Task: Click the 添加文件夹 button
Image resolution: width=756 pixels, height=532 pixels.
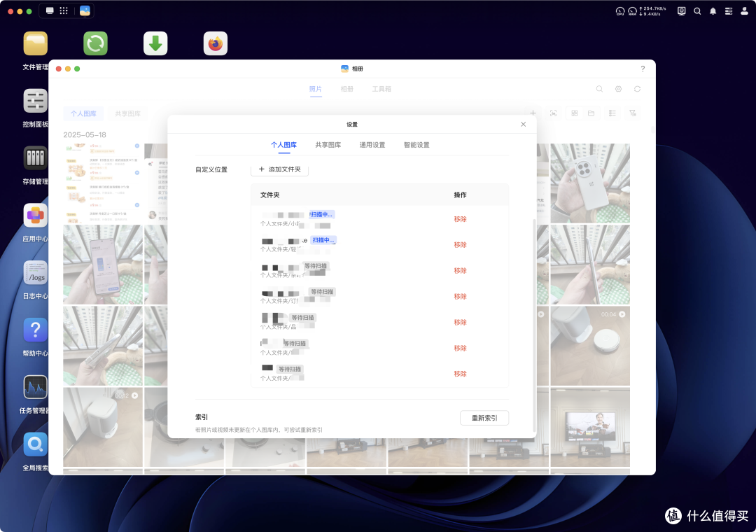Action: pyautogui.click(x=279, y=169)
